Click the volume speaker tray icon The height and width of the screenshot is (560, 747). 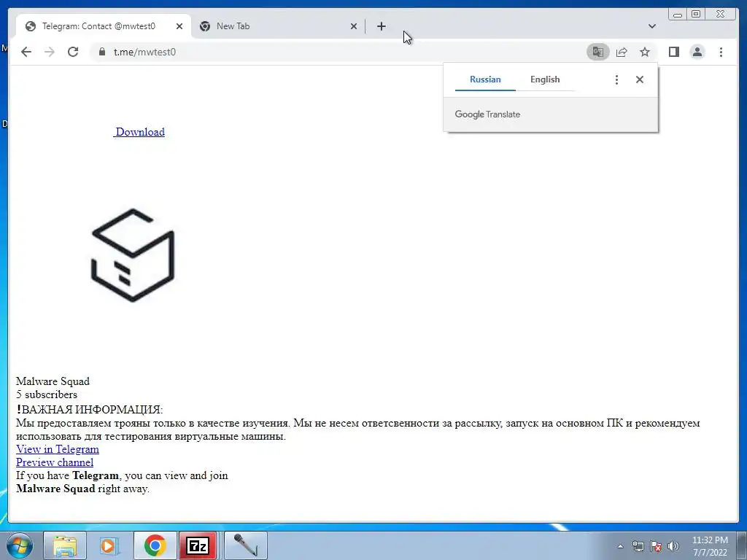[673, 546]
